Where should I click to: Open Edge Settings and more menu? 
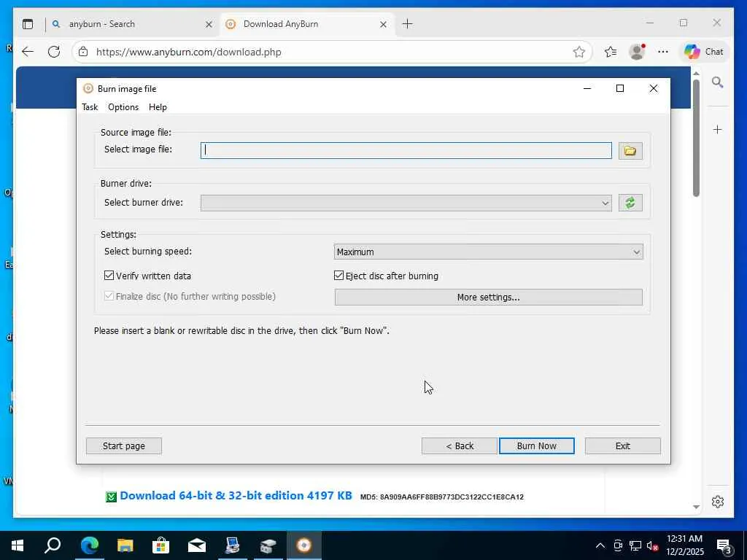[x=662, y=52]
